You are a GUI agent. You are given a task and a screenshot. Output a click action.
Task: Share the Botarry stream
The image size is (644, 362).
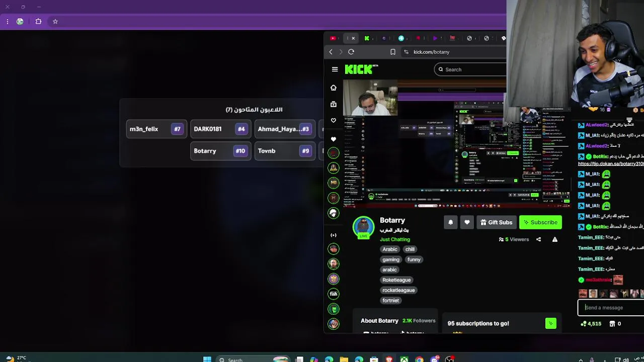click(x=538, y=239)
